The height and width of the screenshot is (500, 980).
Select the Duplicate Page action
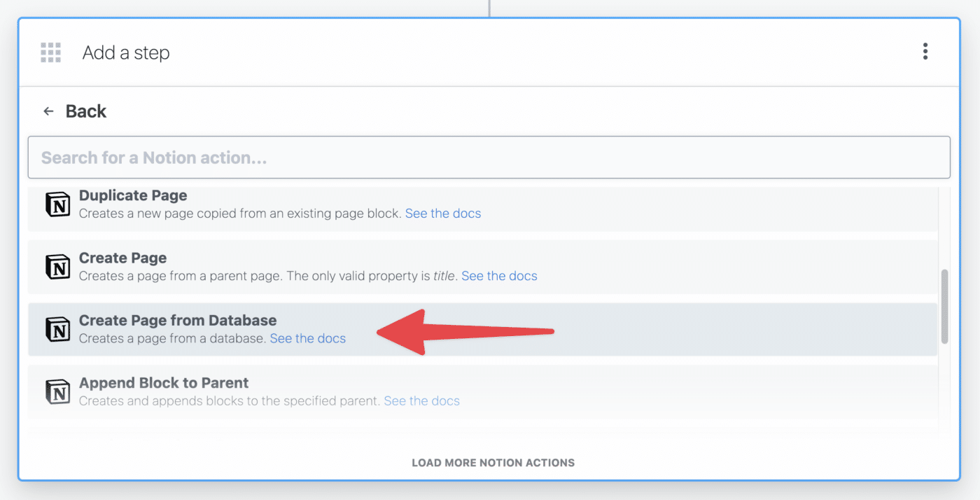pos(482,208)
